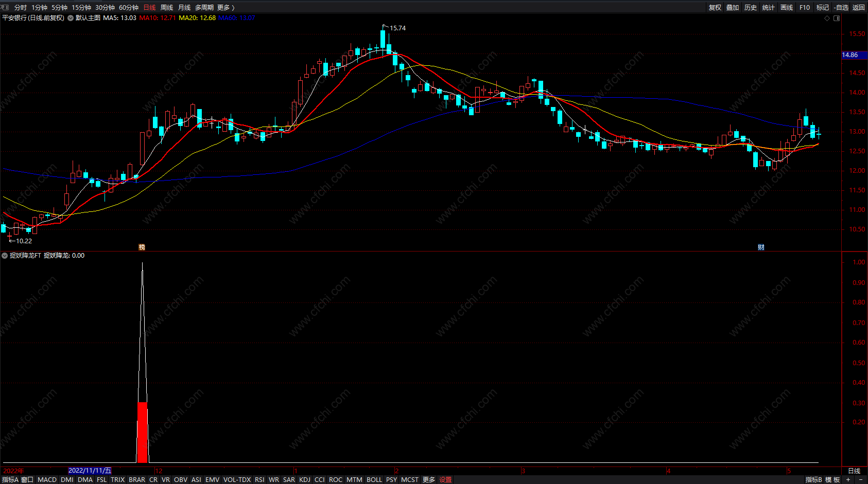Select the BRAR indicator tab

pos(137,480)
